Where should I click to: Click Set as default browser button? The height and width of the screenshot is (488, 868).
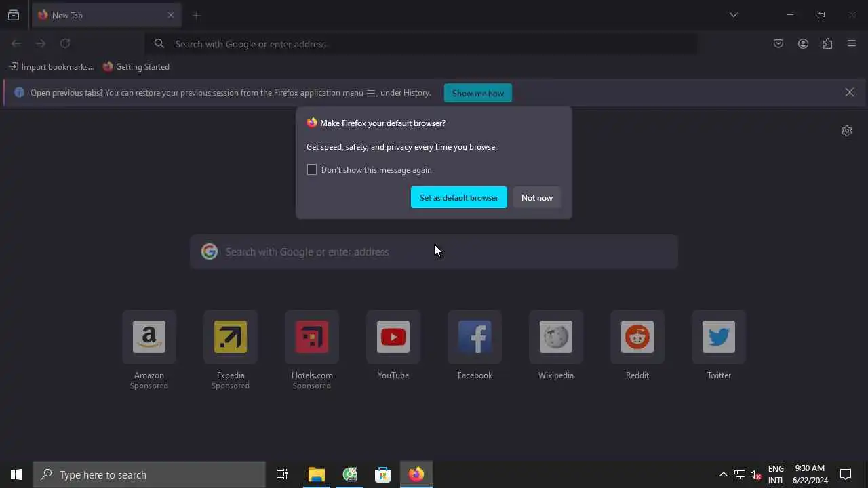tap(459, 197)
